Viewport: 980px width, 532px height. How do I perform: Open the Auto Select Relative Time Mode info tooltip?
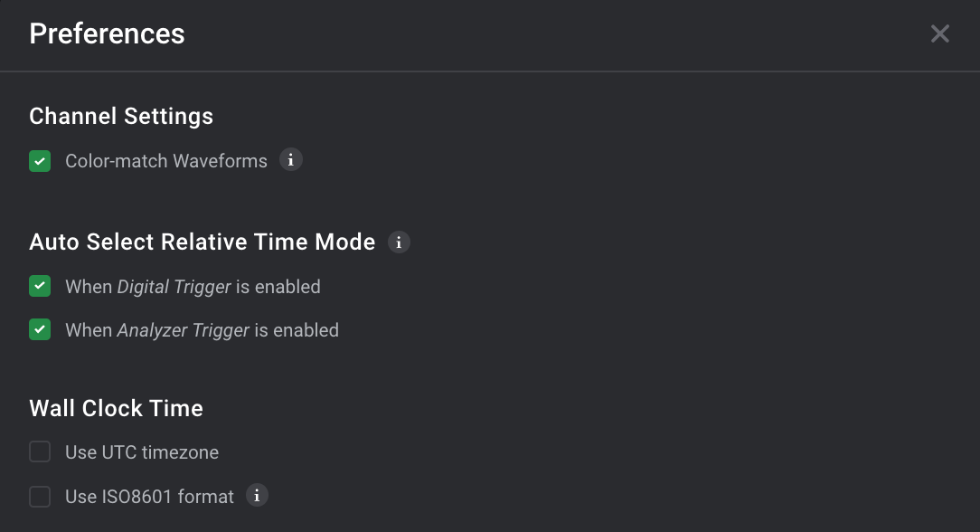pyautogui.click(x=399, y=242)
